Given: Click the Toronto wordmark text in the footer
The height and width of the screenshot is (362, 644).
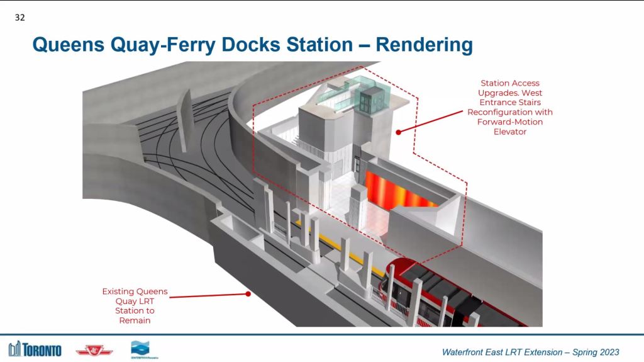Looking at the screenshot, I should (x=43, y=350).
